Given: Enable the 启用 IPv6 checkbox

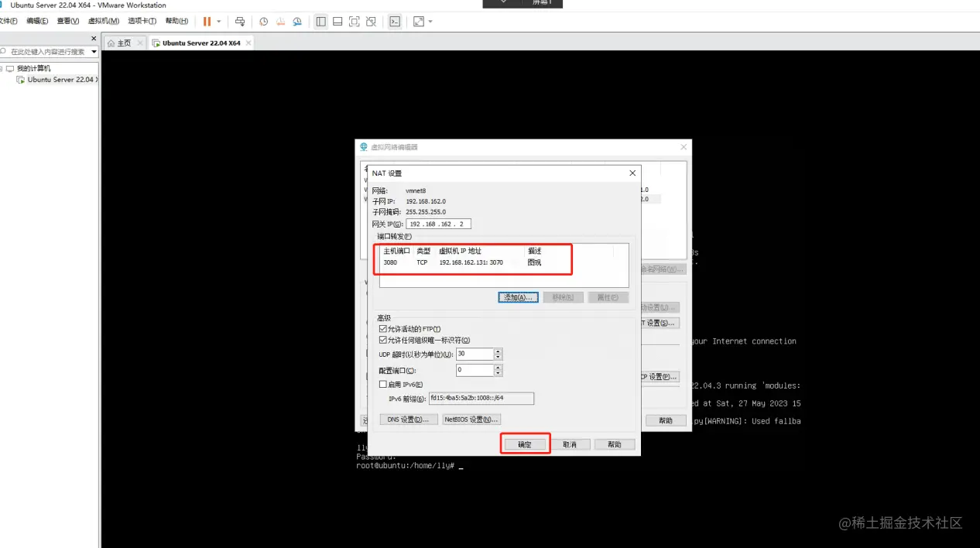Looking at the screenshot, I should pyautogui.click(x=382, y=384).
